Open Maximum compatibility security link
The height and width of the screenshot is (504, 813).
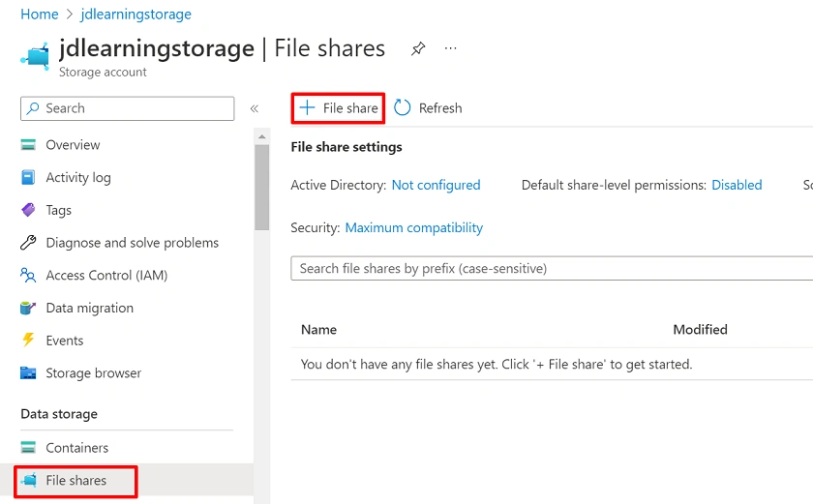(414, 228)
